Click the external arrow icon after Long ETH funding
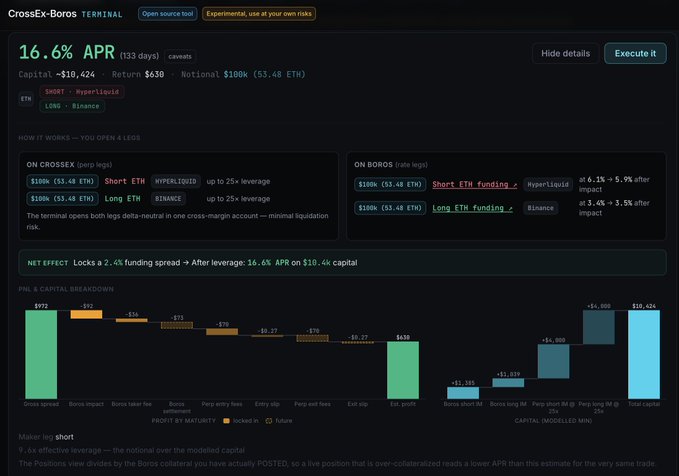 coord(511,208)
